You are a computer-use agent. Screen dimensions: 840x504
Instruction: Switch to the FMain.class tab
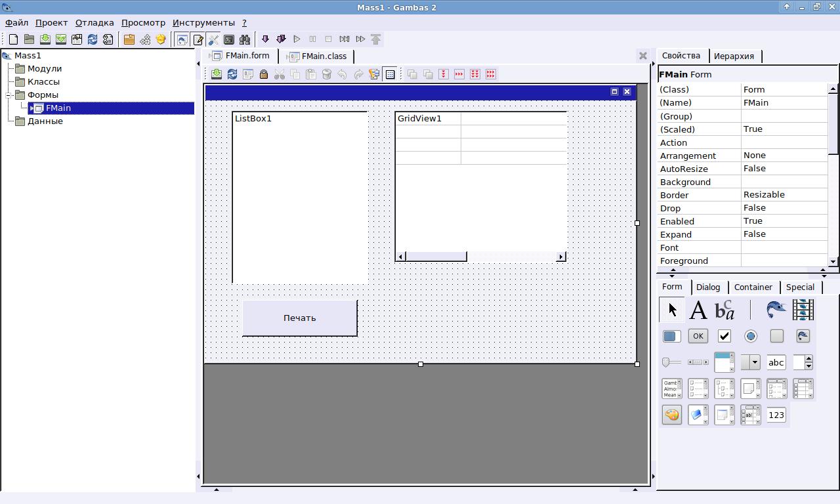[x=318, y=56]
